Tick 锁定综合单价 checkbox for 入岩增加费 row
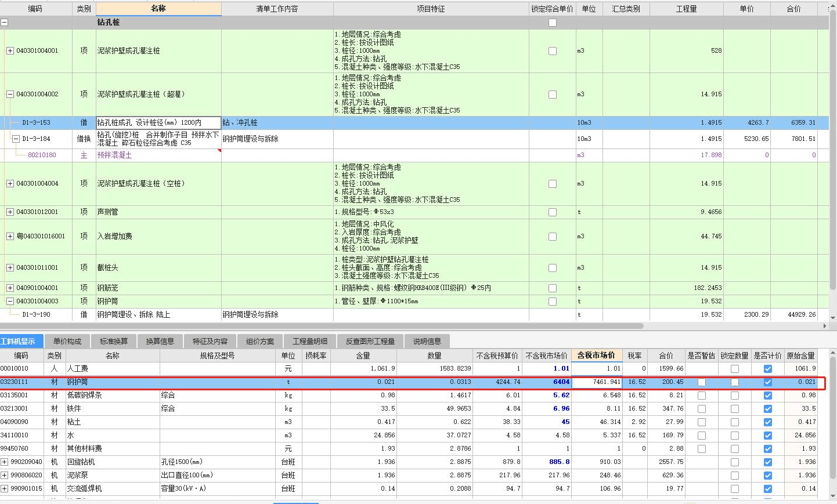 (x=553, y=236)
